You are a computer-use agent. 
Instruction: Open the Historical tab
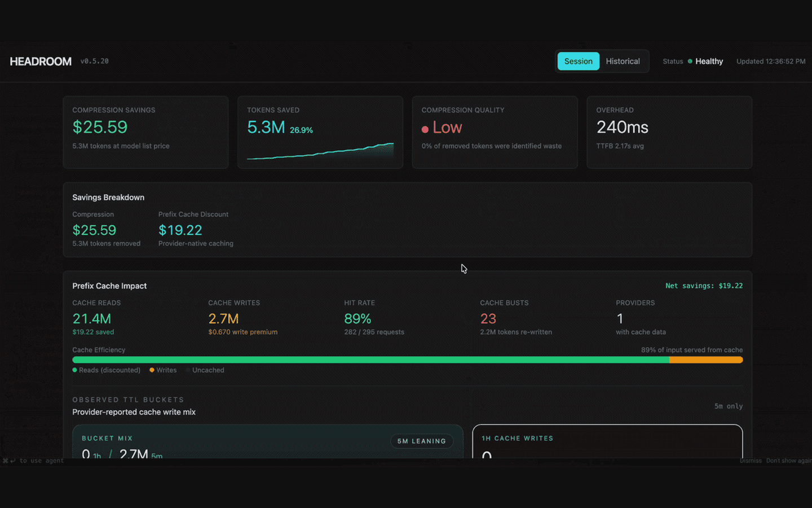(x=623, y=61)
